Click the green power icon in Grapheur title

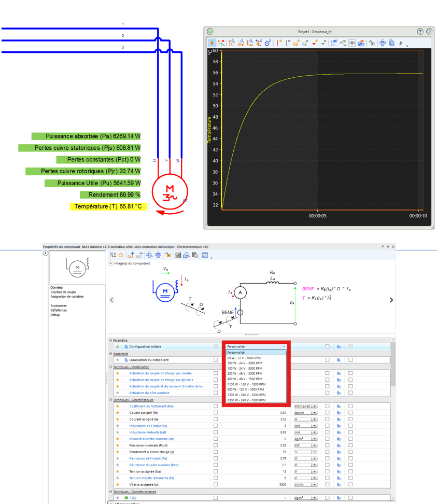210,32
